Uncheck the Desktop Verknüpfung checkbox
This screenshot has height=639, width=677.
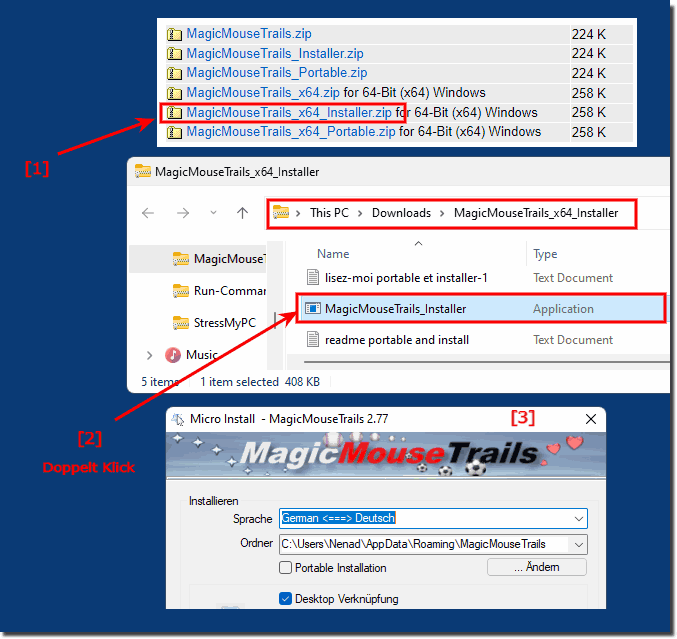285,599
